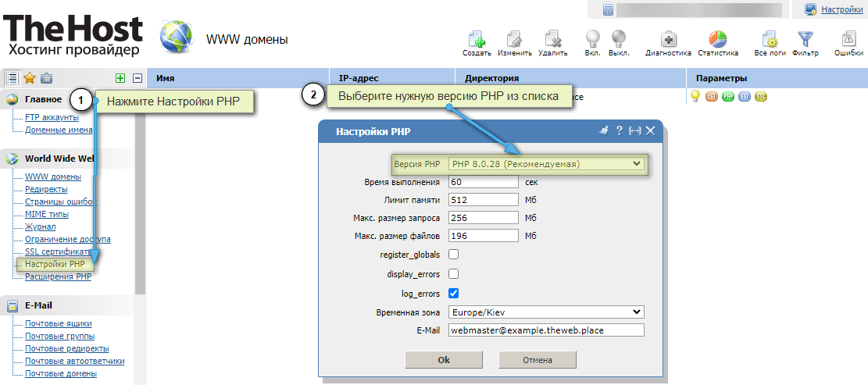
Task: Click the Выкл. gray bulb icon
Action: [618, 39]
